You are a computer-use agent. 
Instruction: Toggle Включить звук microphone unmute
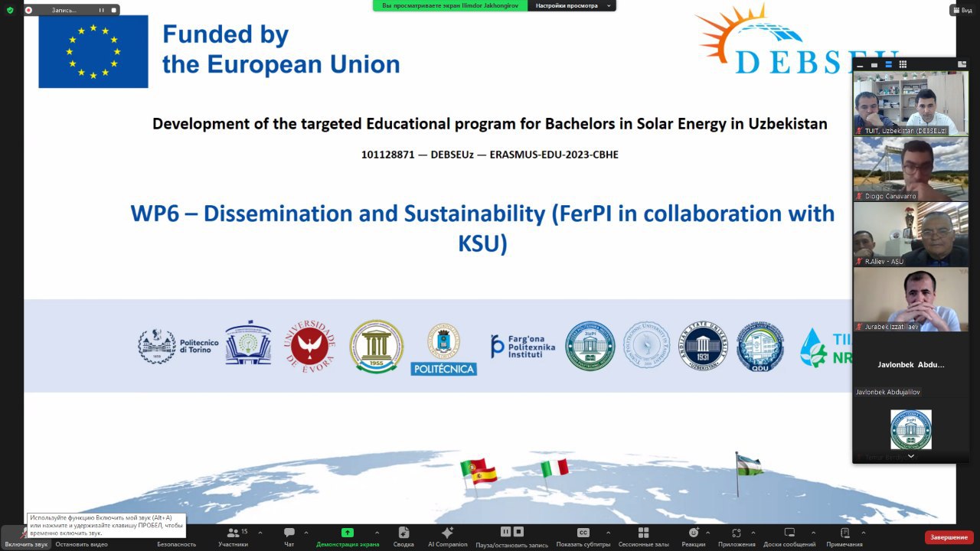click(x=26, y=533)
